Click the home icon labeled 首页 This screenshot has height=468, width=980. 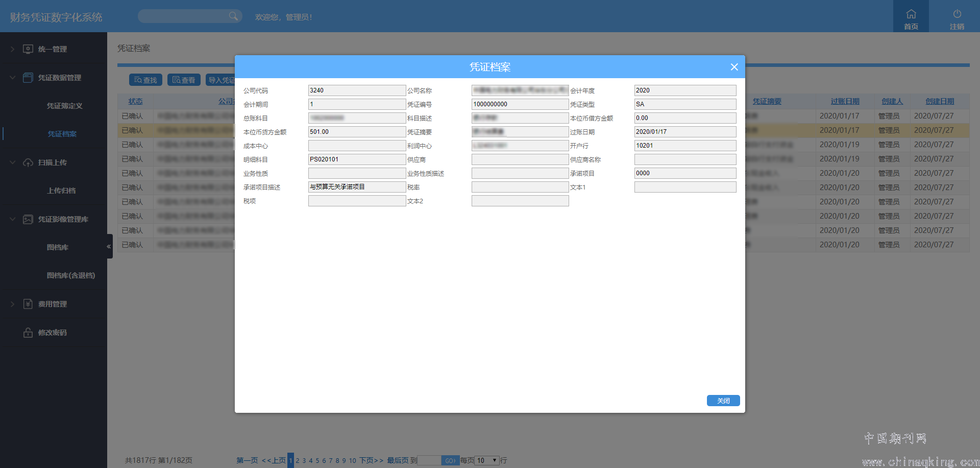911,14
